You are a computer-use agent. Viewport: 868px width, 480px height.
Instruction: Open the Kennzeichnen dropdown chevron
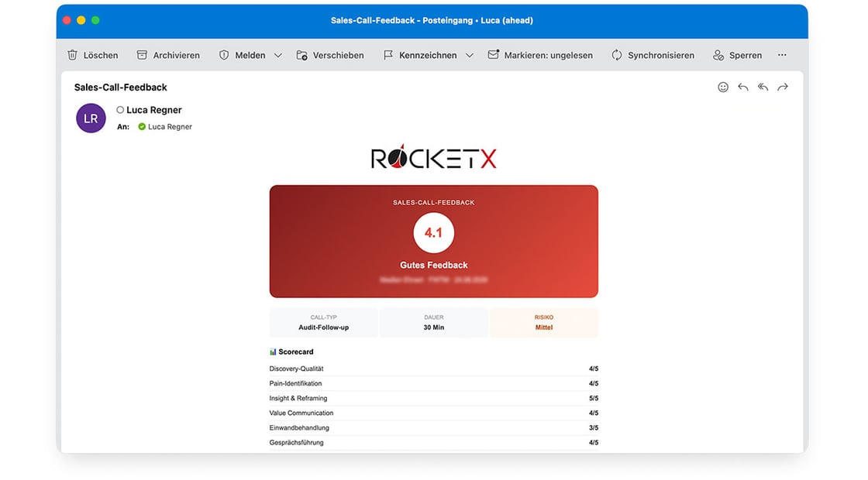click(470, 55)
